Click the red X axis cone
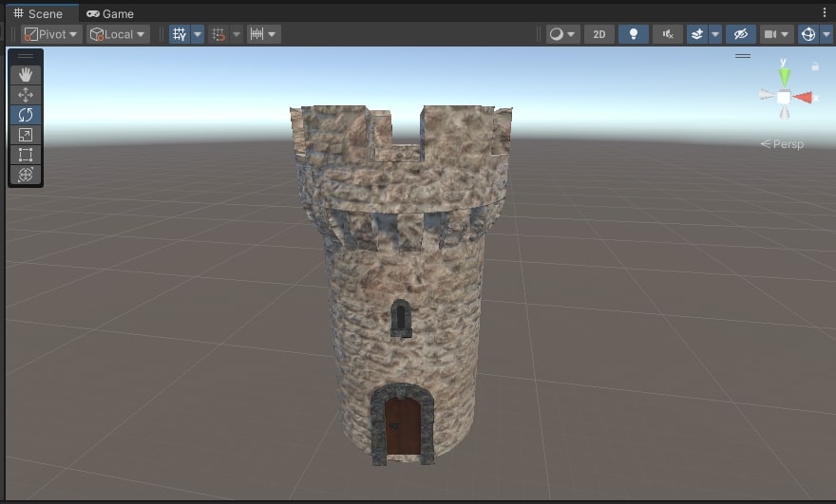The height and width of the screenshot is (504, 836). click(803, 98)
